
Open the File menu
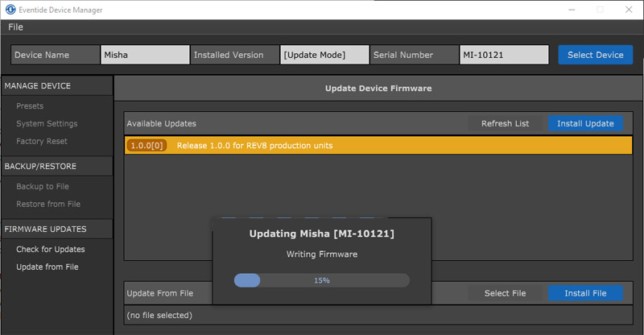coord(15,27)
